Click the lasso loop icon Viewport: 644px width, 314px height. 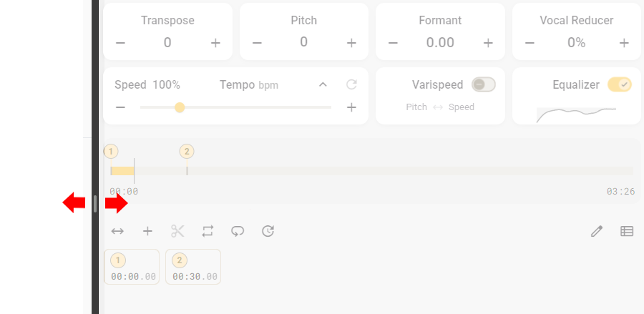coord(238,231)
